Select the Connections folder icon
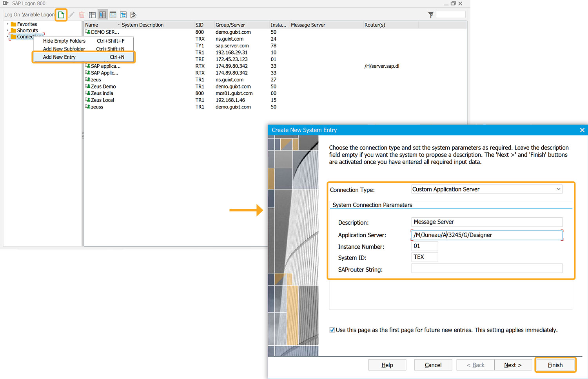The height and width of the screenshot is (379, 588). [14, 37]
